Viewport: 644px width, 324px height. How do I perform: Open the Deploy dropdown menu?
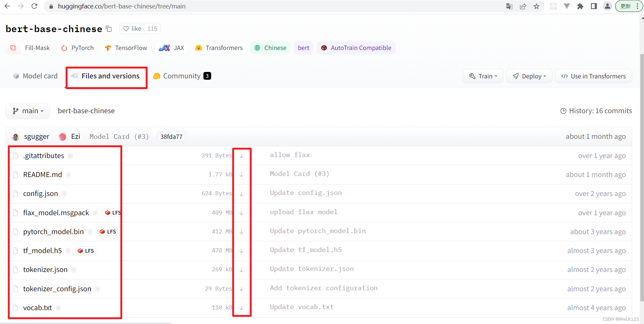click(529, 76)
